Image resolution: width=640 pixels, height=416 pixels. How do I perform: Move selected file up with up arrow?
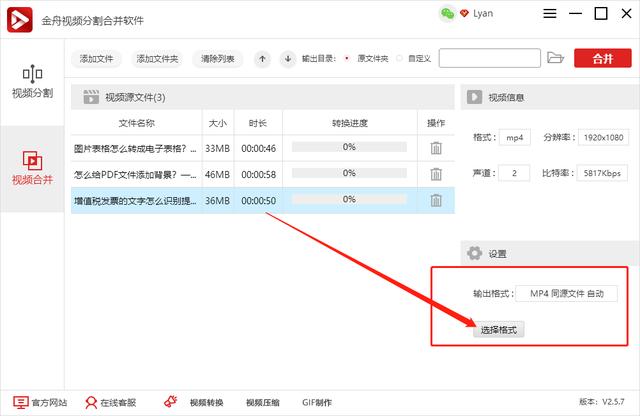(262, 59)
